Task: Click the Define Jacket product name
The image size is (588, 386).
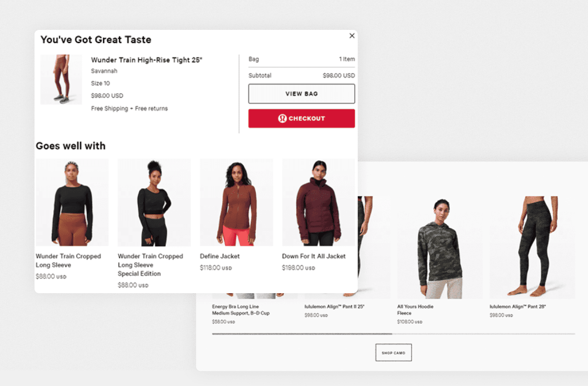Action: 220,256
